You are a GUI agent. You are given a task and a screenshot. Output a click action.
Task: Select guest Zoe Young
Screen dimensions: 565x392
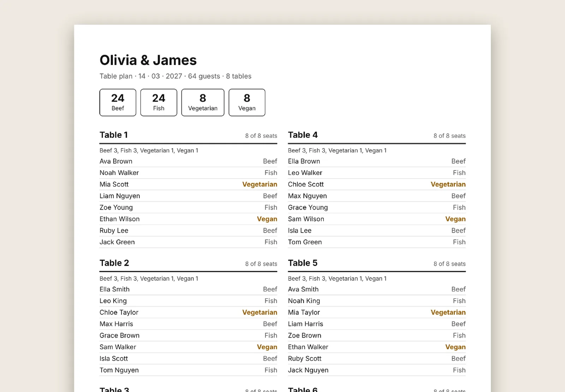[x=116, y=207]
